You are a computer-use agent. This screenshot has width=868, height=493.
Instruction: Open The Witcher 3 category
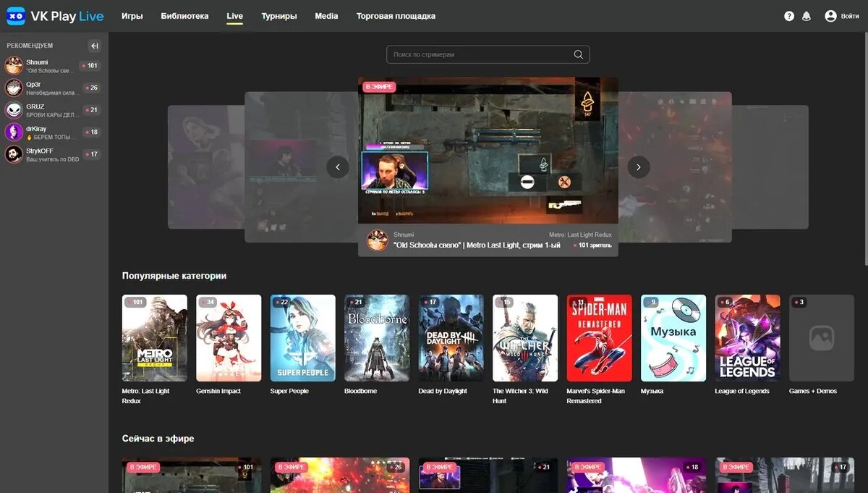(x=525, y=338)
